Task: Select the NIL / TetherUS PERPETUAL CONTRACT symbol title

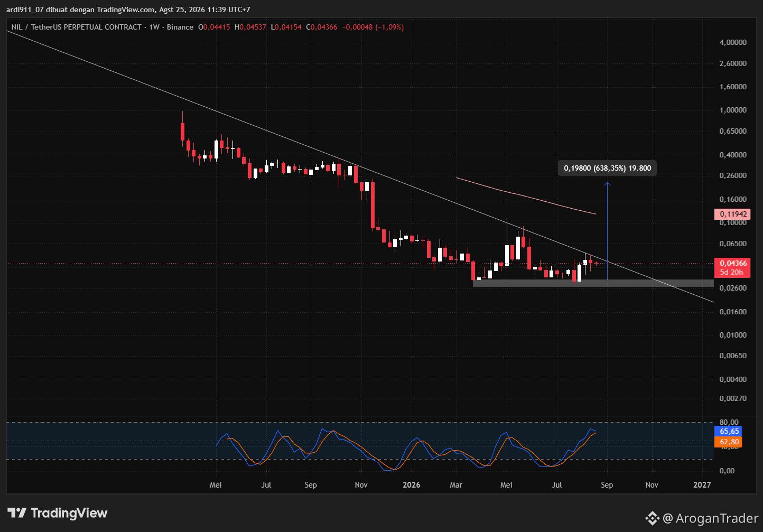Action: pos(77,27)
